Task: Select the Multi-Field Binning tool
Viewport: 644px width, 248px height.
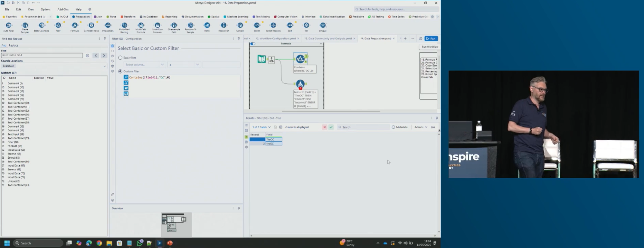Action: (x=124, y=25)
